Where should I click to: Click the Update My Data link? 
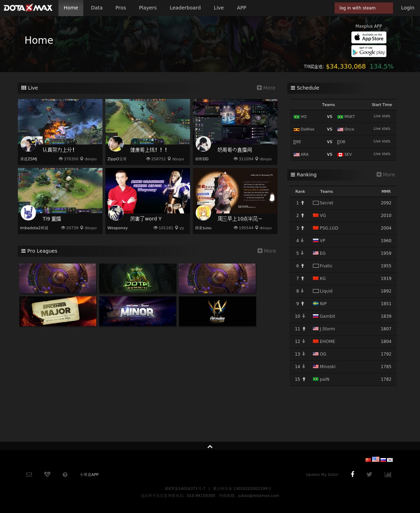click(322, 475)
